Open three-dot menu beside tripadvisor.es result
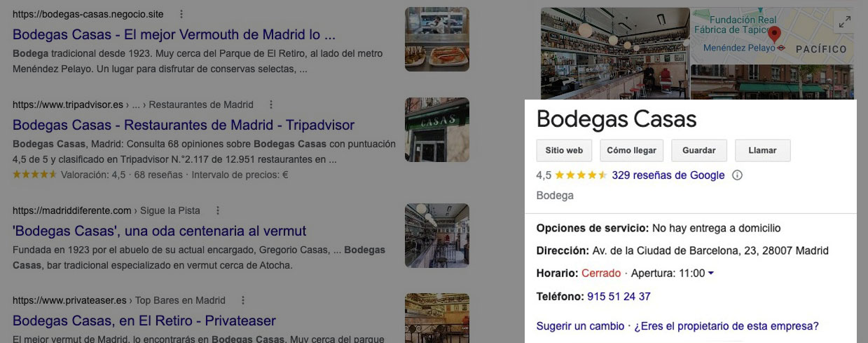 tap(271, 105)
